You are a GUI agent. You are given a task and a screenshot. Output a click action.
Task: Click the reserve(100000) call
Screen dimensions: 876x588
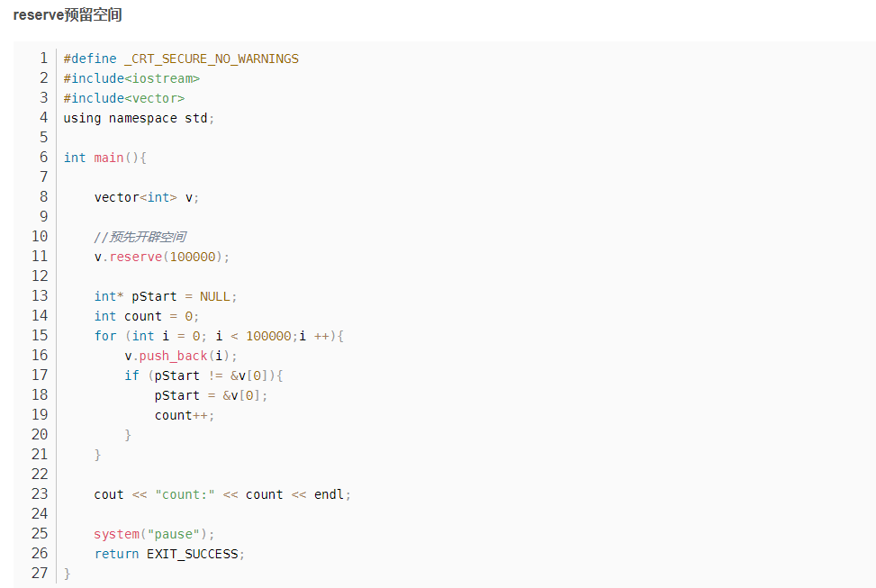pyautogui.click(x=169, y=257)
